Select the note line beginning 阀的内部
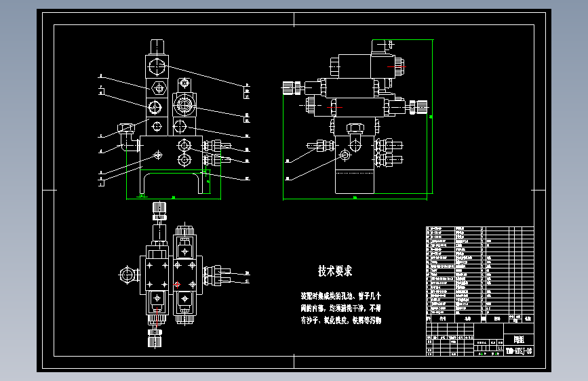Viewport: 588px width, 381px height. [340, 308]
